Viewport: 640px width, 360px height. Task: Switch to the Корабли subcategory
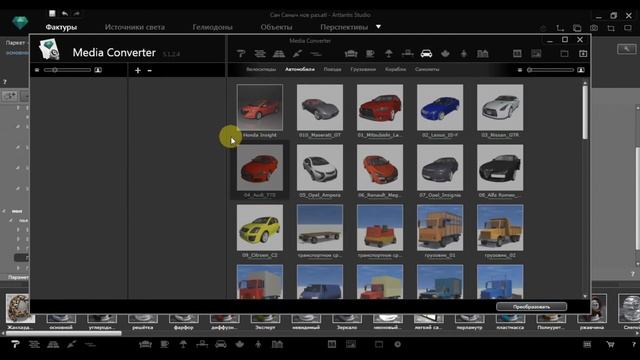[395, 69]
